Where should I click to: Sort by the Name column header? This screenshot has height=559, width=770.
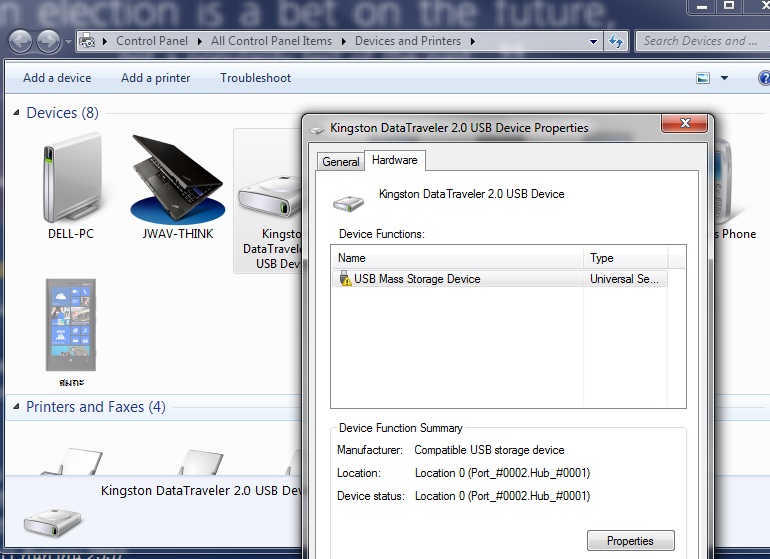(x=458, y=258)
